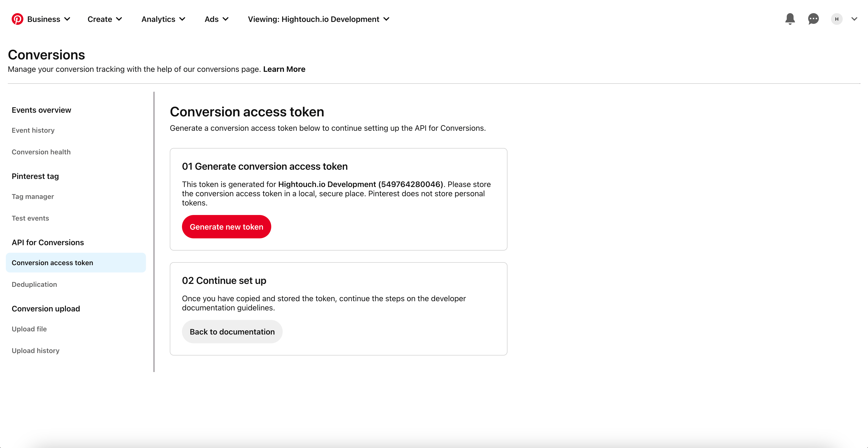Open Viewing: Hightouch.io Development account switcher
This screenshot has width=868, height=448.
[319, 19]
